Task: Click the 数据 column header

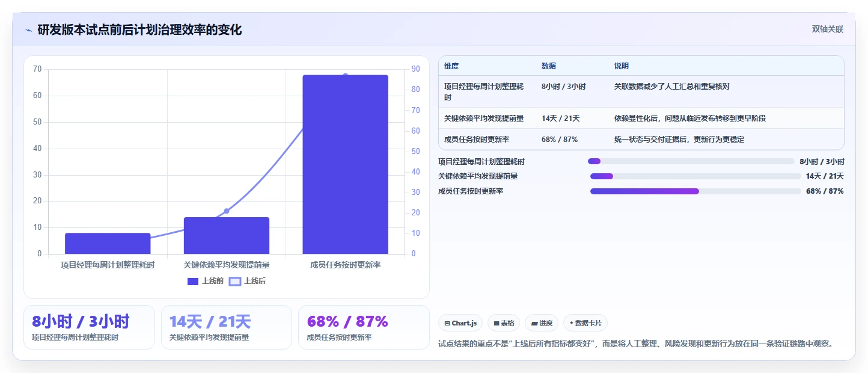Action: [549, 66]
